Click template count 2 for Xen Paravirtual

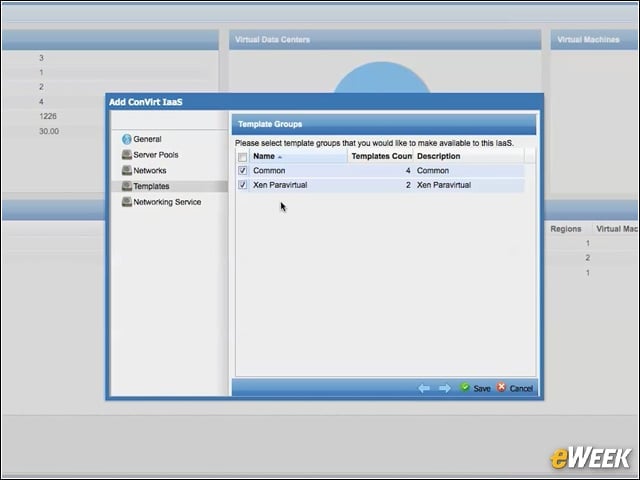tap(408, 185)
